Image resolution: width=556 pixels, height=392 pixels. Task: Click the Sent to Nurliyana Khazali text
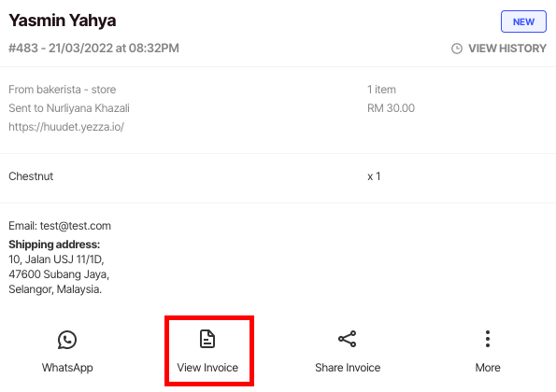(x=69, y=108)
